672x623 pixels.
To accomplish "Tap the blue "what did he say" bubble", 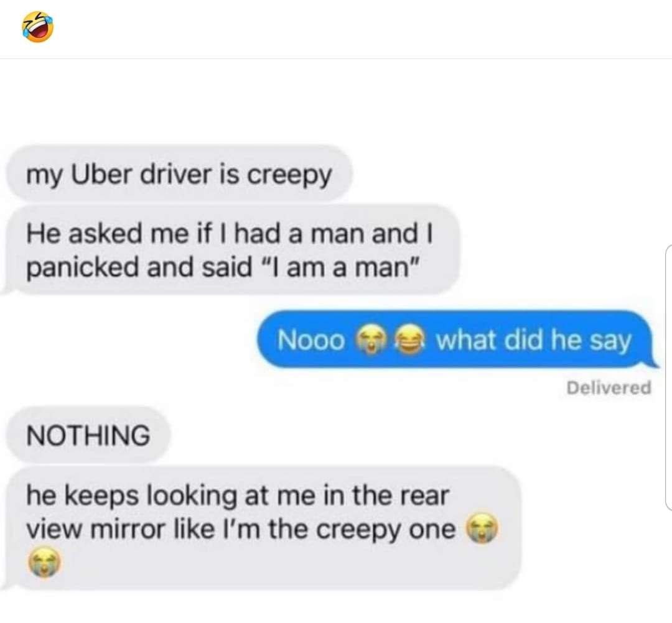I will pyautogui.click(x=457, y=339).
